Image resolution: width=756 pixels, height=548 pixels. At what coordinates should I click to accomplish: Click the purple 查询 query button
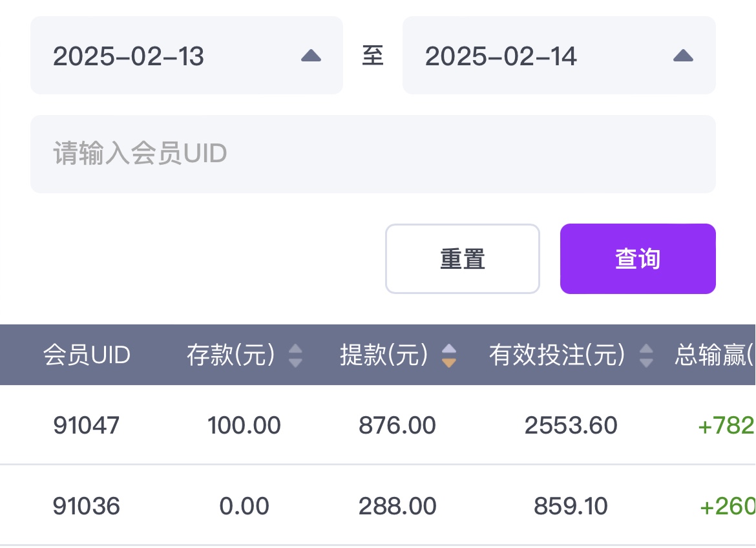tap(637, 258)
